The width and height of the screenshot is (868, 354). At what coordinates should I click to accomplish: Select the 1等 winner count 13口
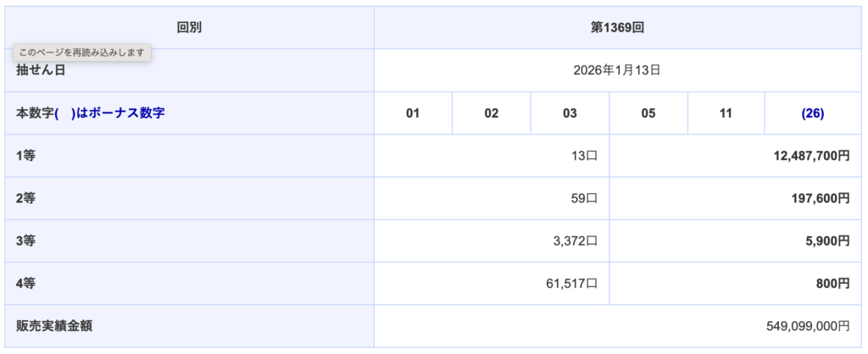tap(584, 156)
